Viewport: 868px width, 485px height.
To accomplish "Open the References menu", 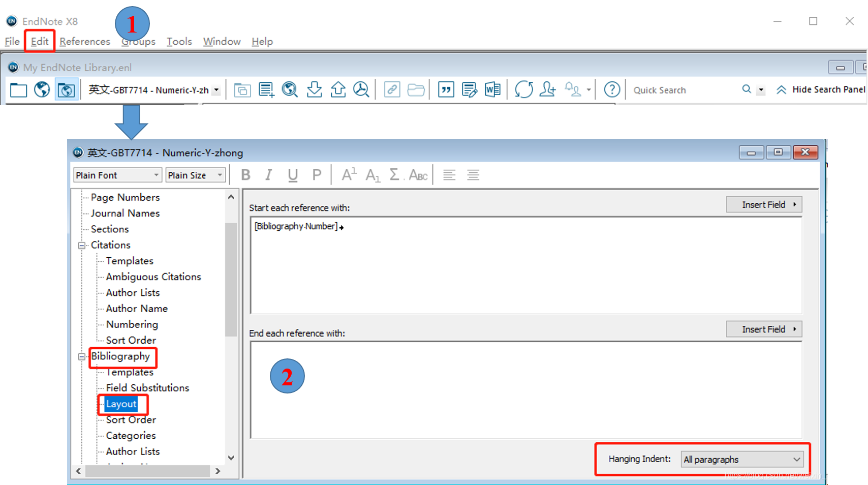I will point(84,41).
